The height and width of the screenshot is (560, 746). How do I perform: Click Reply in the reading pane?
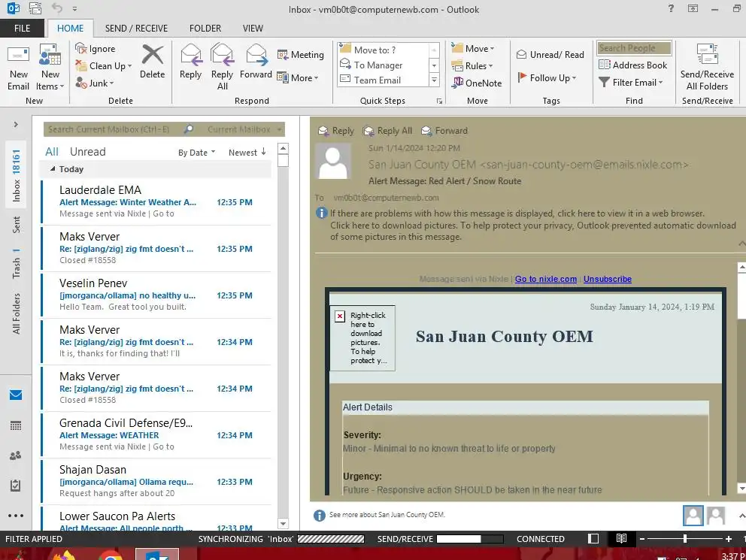336,131
